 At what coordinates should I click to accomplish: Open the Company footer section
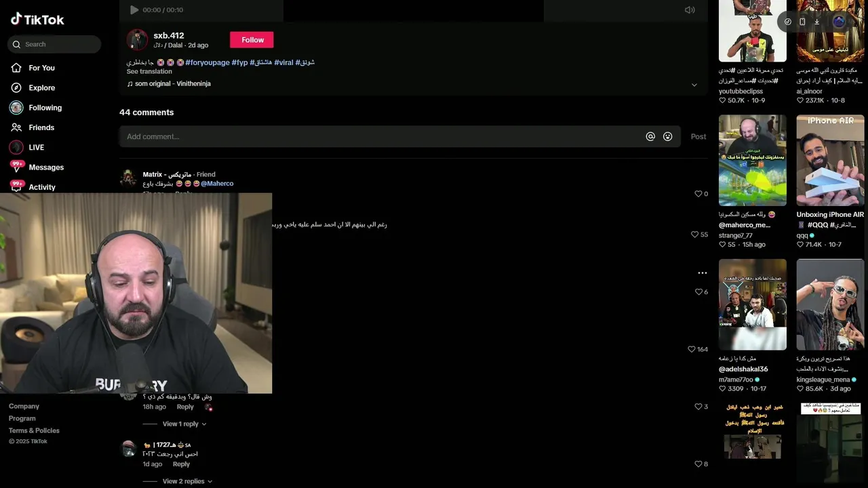(24, 407)
